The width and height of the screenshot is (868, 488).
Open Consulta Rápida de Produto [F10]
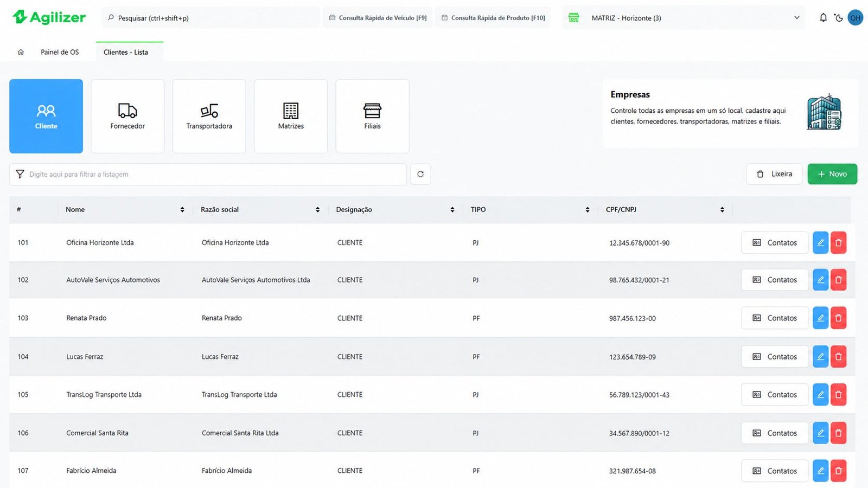pyautogui.click(x=493, y=17)
